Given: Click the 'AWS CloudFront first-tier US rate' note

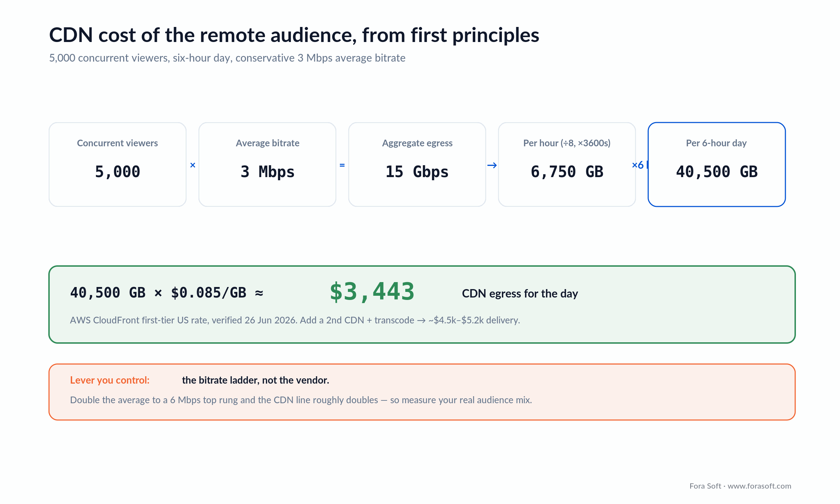Looking at the screenshot, I should 295,320.
